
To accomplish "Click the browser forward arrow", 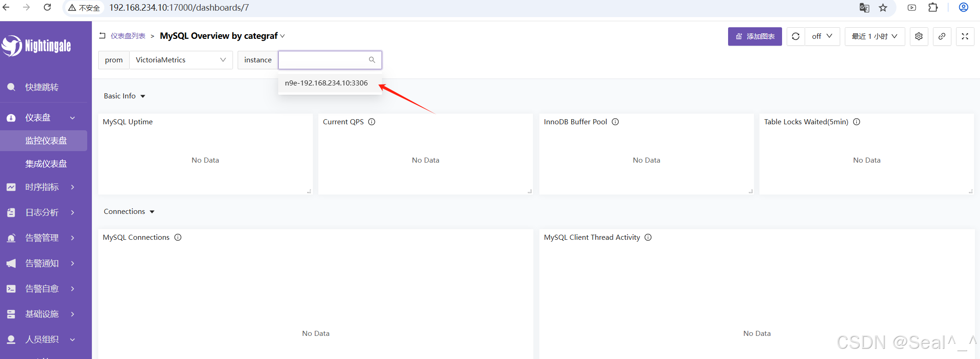I will (x=26, y=7).
